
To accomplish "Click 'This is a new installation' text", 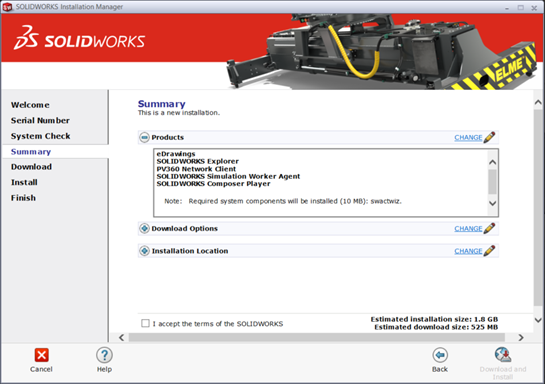I will tap(179, 113).
